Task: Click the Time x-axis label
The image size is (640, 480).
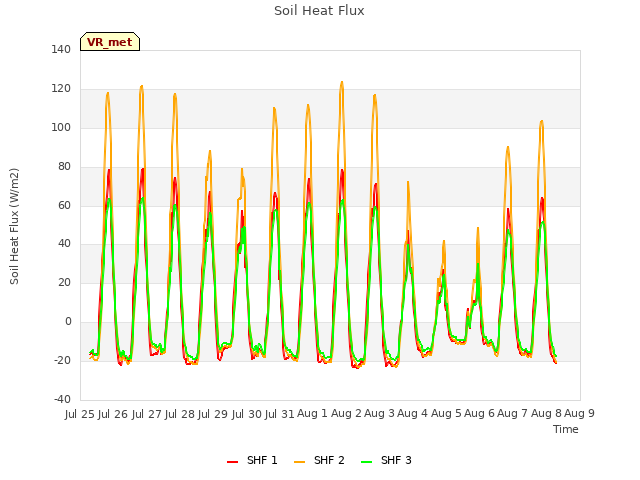Action: pyautogui.click(x=566, y=429)
